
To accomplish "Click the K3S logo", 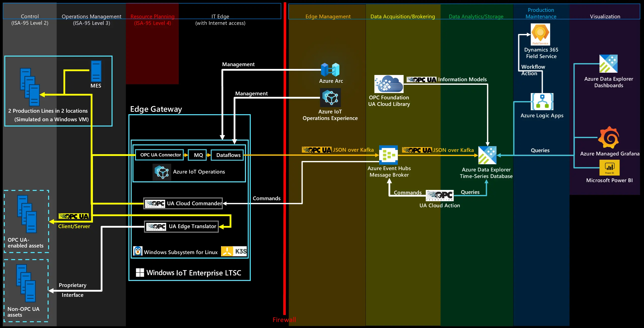I will pyautogui.click(x=234, y=251).
